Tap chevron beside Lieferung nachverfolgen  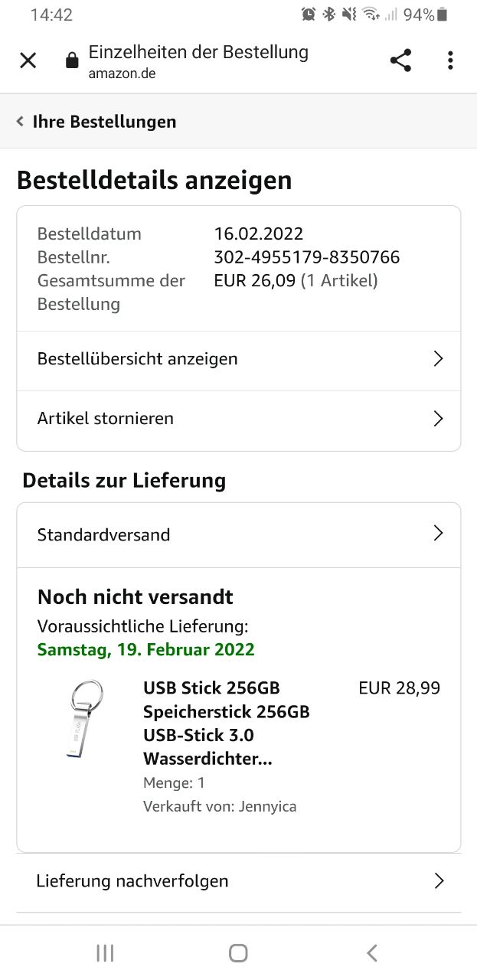click(439, 881)
